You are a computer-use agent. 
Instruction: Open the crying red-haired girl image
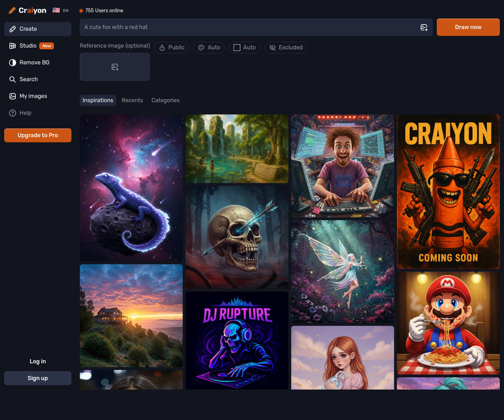343,358
